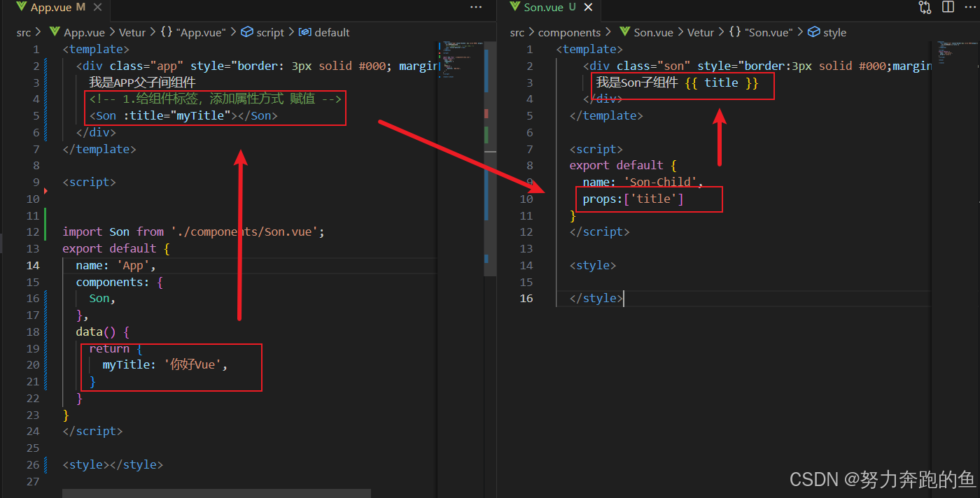This screenshot has height=498, width=980.
Task: Click the variable icon beside default breadcrumb
Action: click(305, 32)
